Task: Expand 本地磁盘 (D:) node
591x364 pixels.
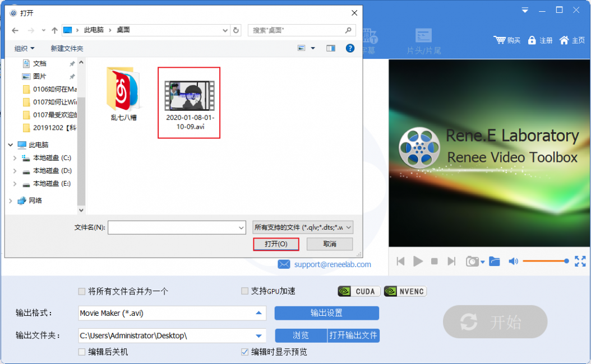Action: pos(15,171)
